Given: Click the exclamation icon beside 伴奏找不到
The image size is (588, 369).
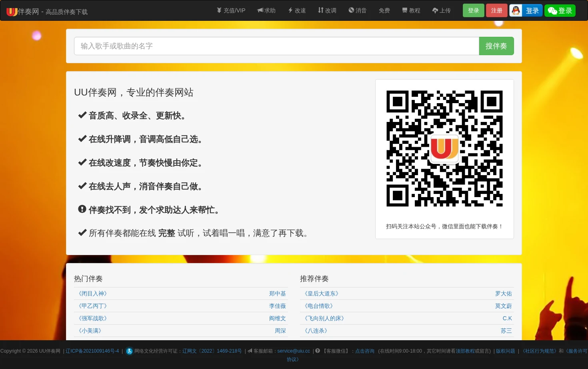Looking at the screenshot, I should click(82, 209).
